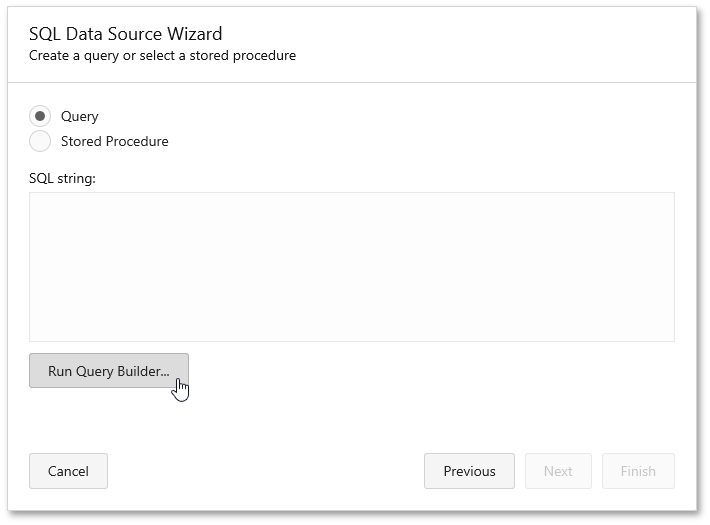Cancel the SQL Data Source Wizard
The width and height of the screenshot is (710, 525).
tap(68, 471)
